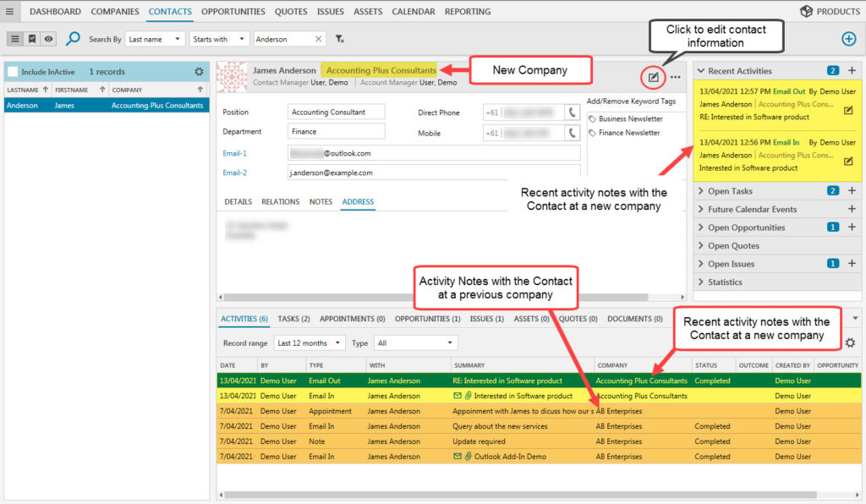
Task: Toggle the eye view mode button
Action: tap(48, 39)
